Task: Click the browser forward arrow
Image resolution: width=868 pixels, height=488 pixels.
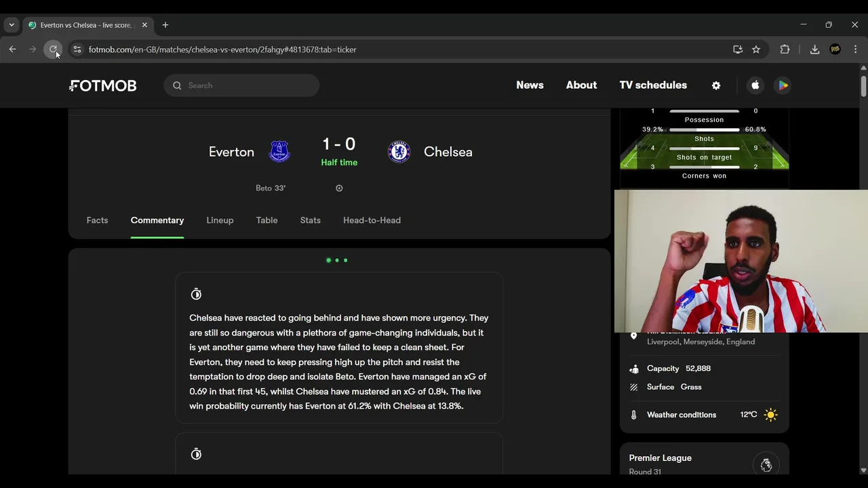Action: click(33, 49)
